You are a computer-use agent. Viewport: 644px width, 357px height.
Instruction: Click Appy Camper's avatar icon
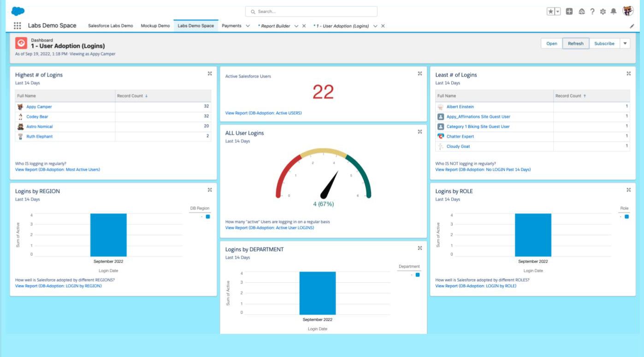(20, 107)
